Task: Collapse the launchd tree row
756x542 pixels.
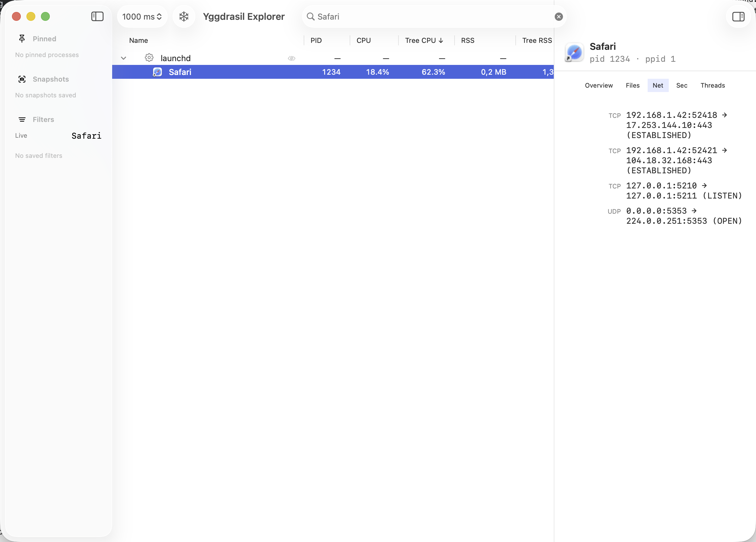Action: [123, 58]
